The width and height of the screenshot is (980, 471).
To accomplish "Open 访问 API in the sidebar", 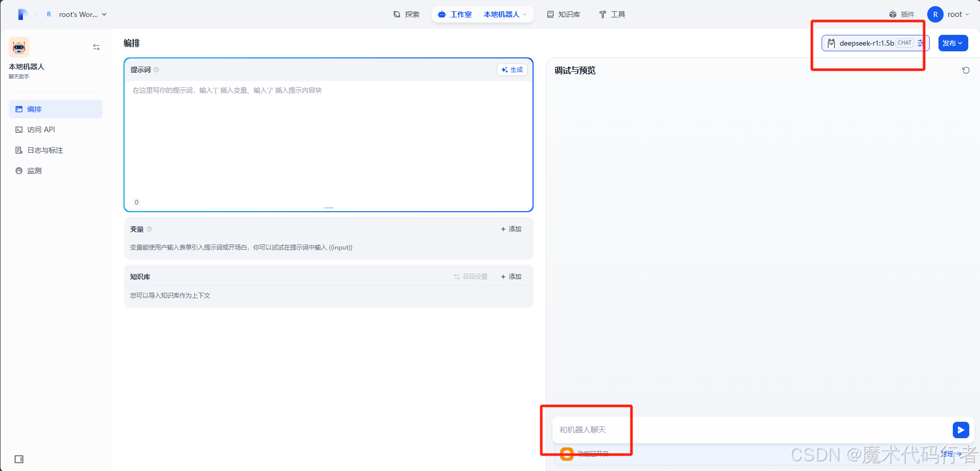I will coord(55,130).
